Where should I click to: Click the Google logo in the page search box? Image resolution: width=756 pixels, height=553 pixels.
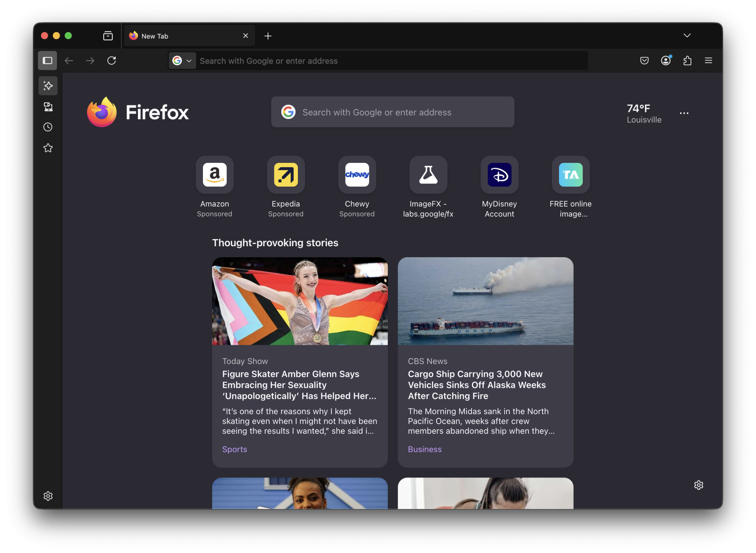tap(288, 112)
